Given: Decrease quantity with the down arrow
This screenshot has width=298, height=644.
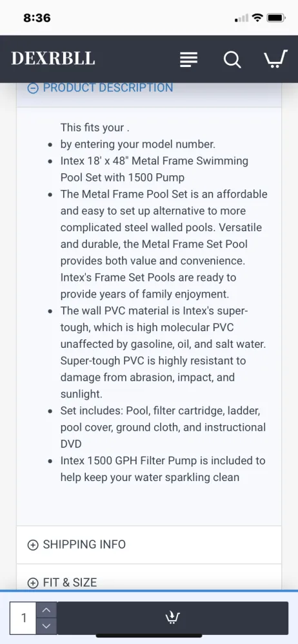Looking at the screenshot, I should point(46,626).
